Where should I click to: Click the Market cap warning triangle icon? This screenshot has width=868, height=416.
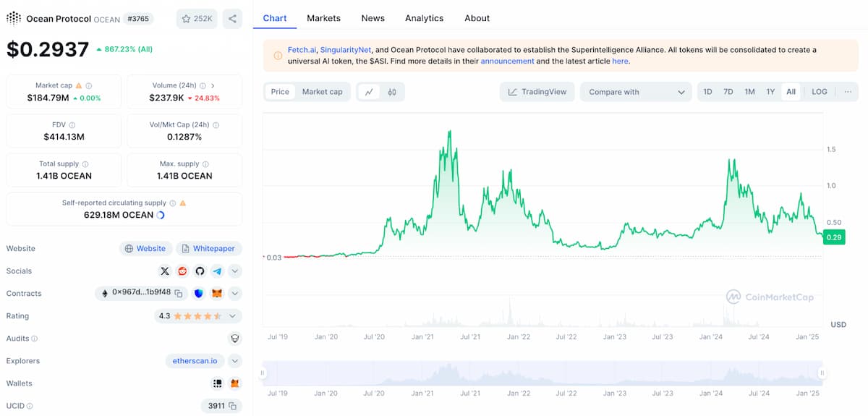click(x=79, y=85)
